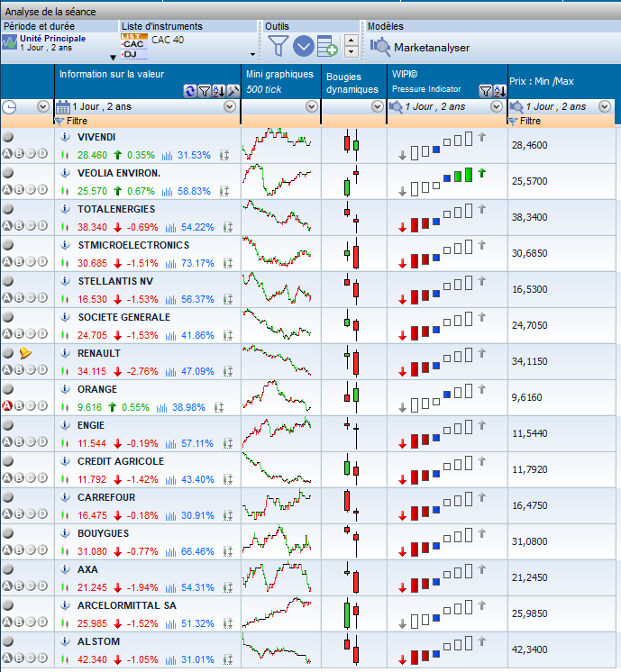Screen dimensions: 621x672
Task: Toggle the A marker on VIVENDI row
Action: [7, 153]
